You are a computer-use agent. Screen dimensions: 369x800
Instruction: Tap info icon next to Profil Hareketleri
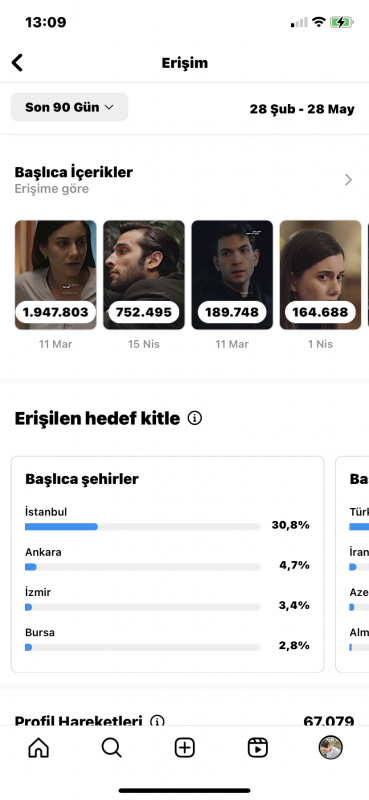[x=157, y=721]
